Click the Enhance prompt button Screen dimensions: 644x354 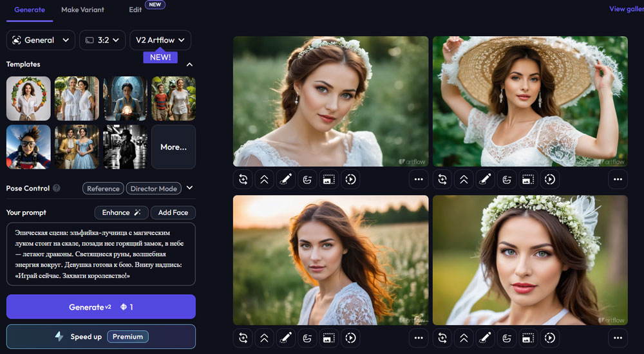pos(121,212)
